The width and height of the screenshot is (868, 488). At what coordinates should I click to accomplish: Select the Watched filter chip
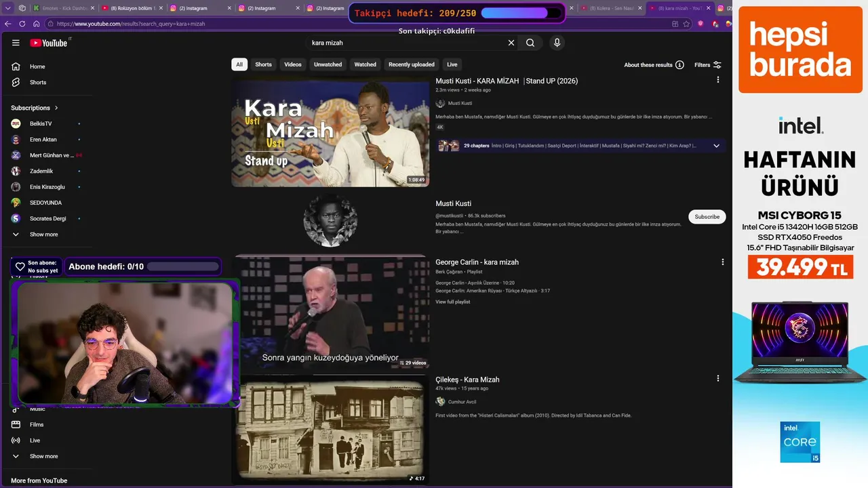tap(365, 64)
